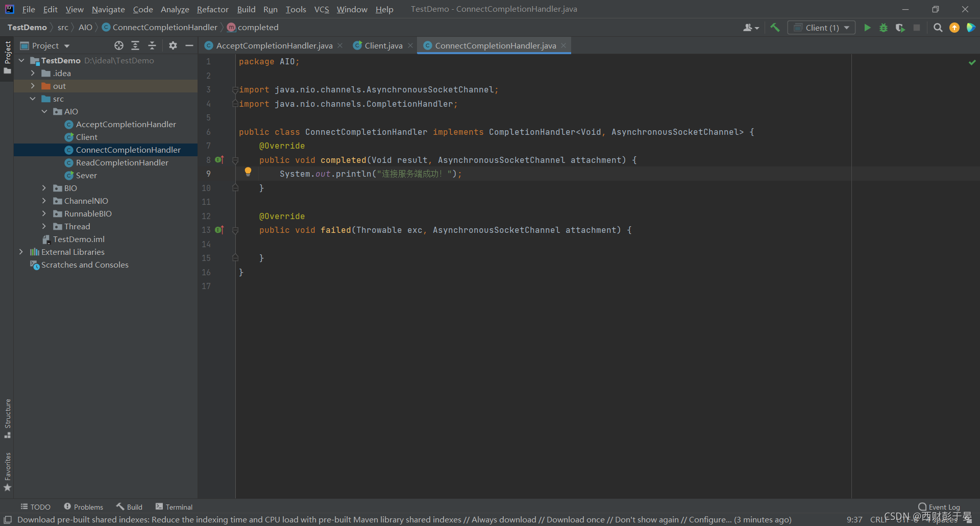Screen dimensions: 980x526
Task: Open the Terminal tool window
Action: click(174, 507)
